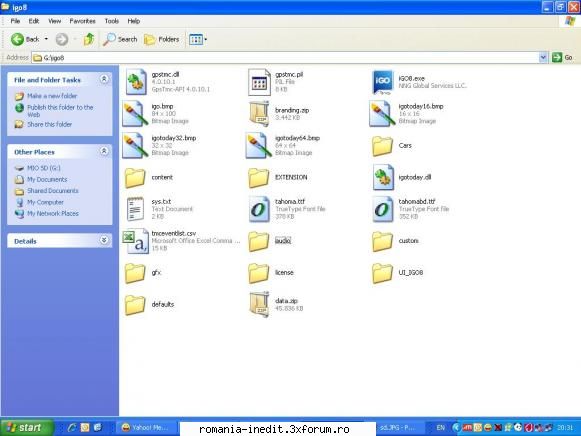Collapse the File and Folder Tasks panel
581x436 pixels.
click(104, 79)
